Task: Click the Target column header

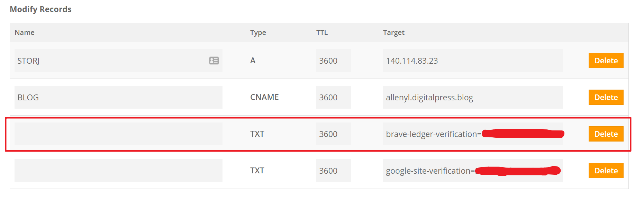Action: (393, 33)
